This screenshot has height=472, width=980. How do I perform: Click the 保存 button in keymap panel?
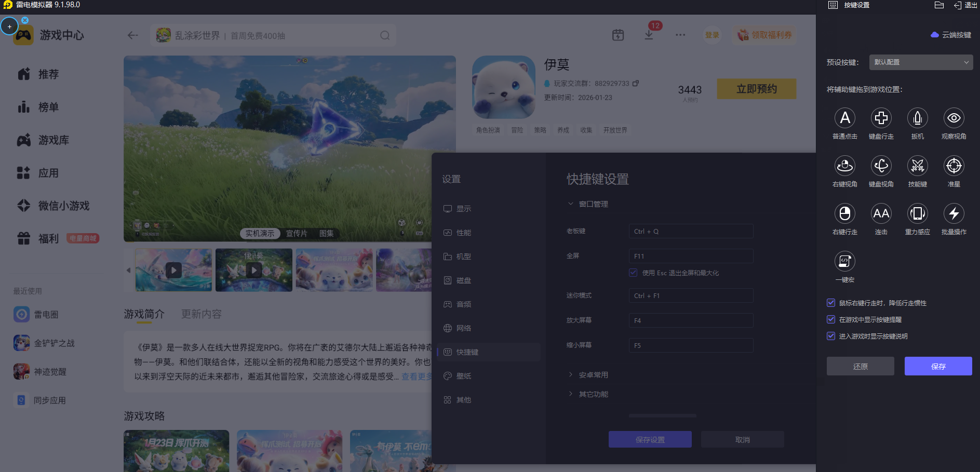[938, 366]
